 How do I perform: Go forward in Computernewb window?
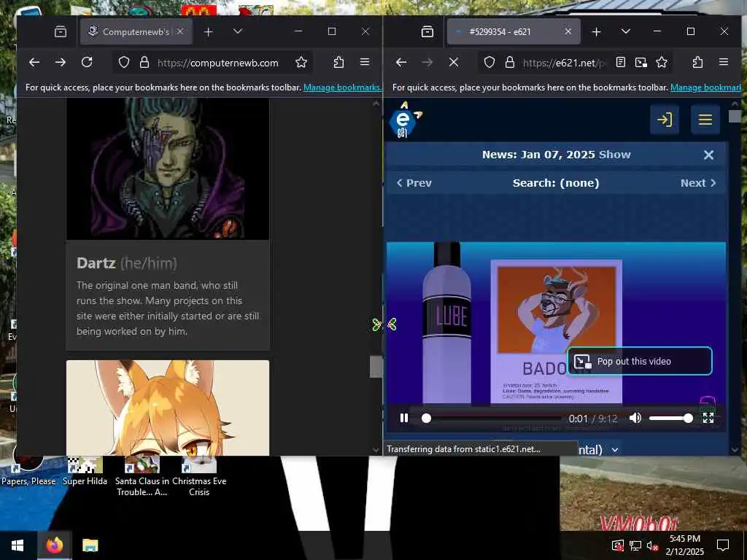60,63
